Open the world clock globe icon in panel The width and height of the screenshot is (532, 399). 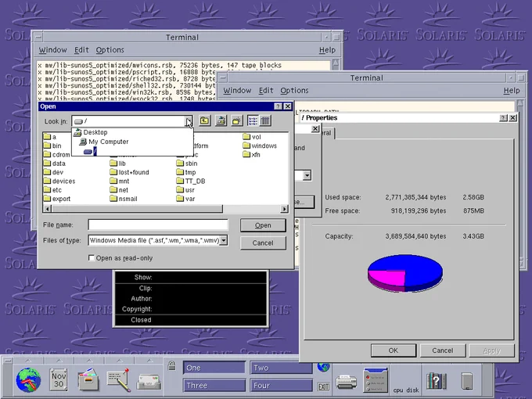(28, 380)
